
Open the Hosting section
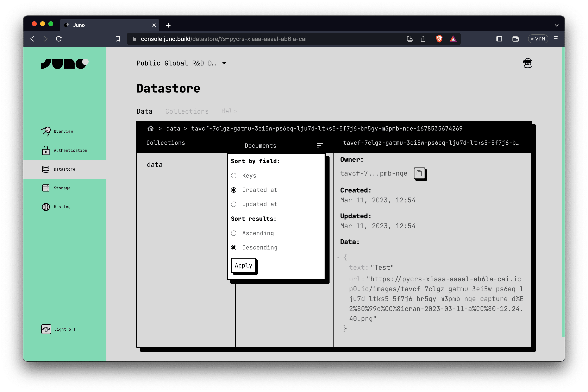click(x=62, y=207)
